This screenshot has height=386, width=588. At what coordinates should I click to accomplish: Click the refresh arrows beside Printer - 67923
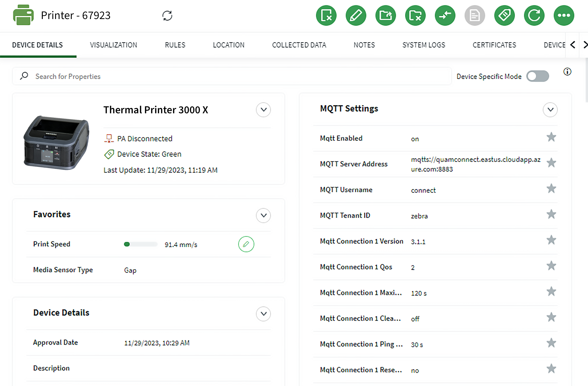[167, 16]
